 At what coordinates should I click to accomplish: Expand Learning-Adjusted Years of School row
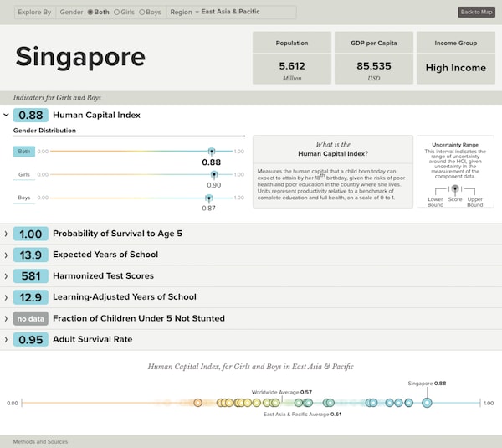(x=6, y=297)
